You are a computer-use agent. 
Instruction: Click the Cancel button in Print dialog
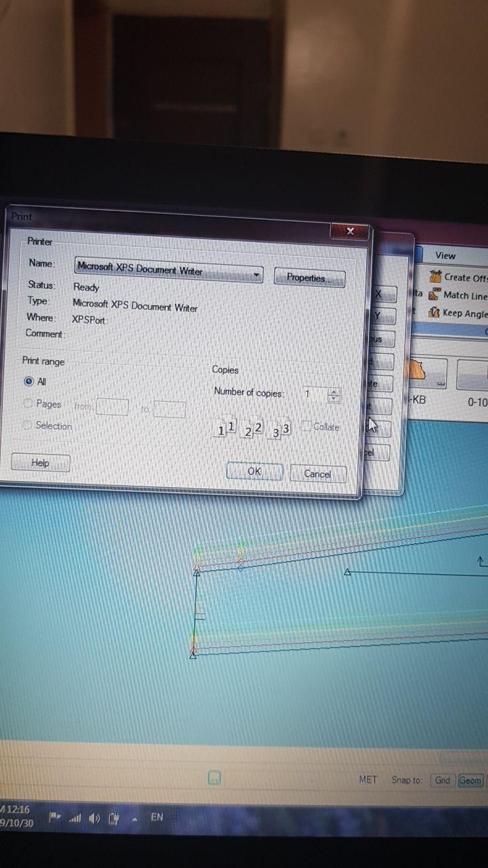pyautogui.click(x=317, y=474)
